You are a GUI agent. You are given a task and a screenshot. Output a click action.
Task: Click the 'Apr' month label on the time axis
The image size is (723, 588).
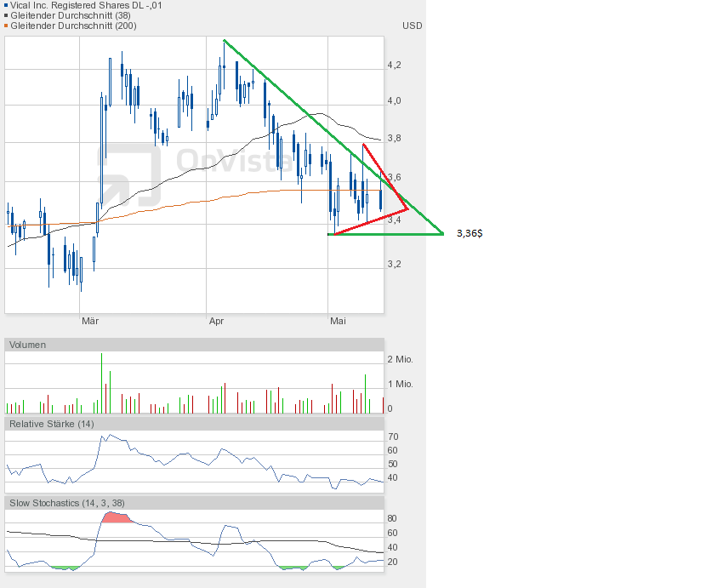point(216,321)
